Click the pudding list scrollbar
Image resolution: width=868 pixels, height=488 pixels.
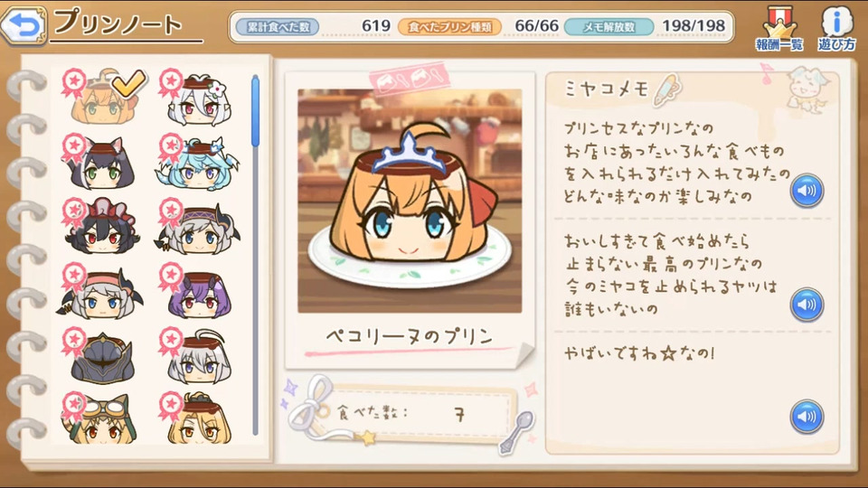255,255
